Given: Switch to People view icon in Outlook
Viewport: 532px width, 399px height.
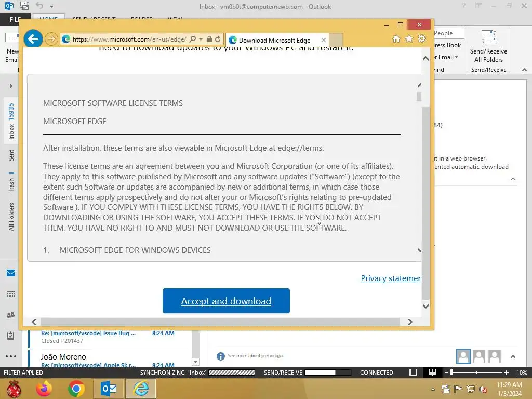Looking at the screenshot, I should point(11,315).
